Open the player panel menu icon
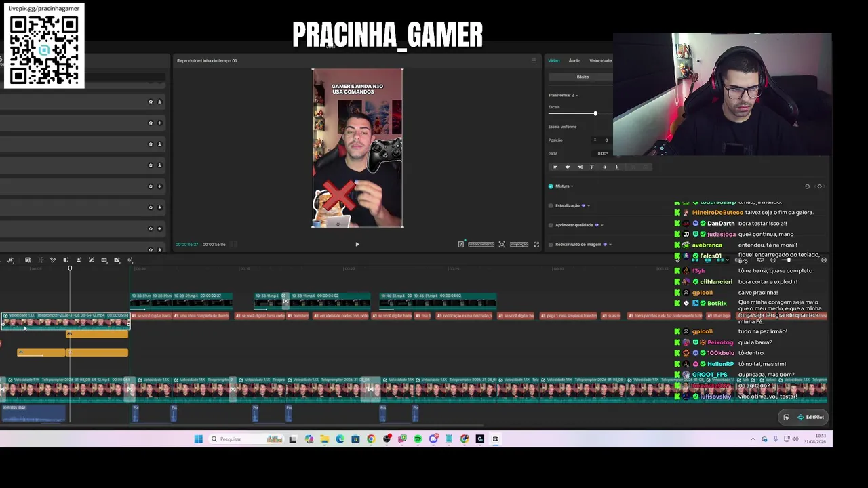Screen dimensions: 868x488 533,60
